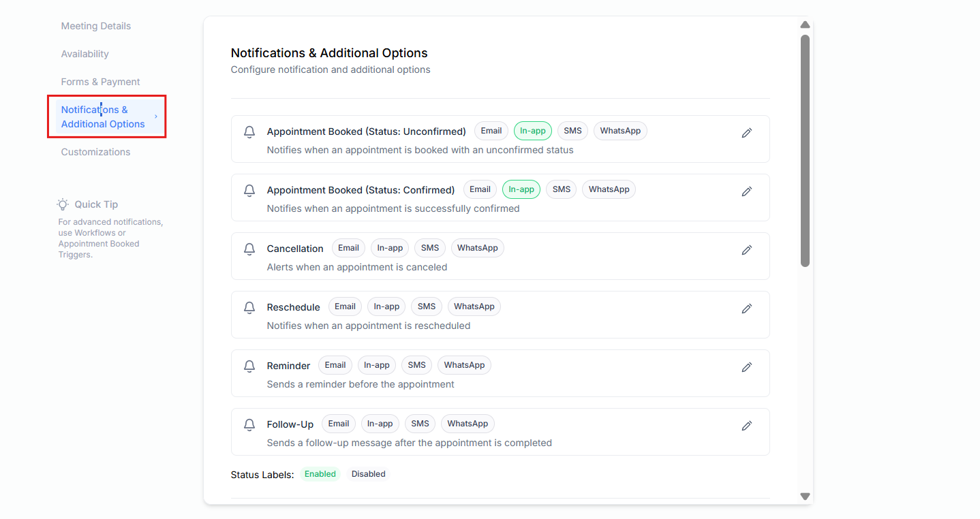Edit the Appointment Booked Unconfirmed notification
980x519 pixels.
[746, 133]
